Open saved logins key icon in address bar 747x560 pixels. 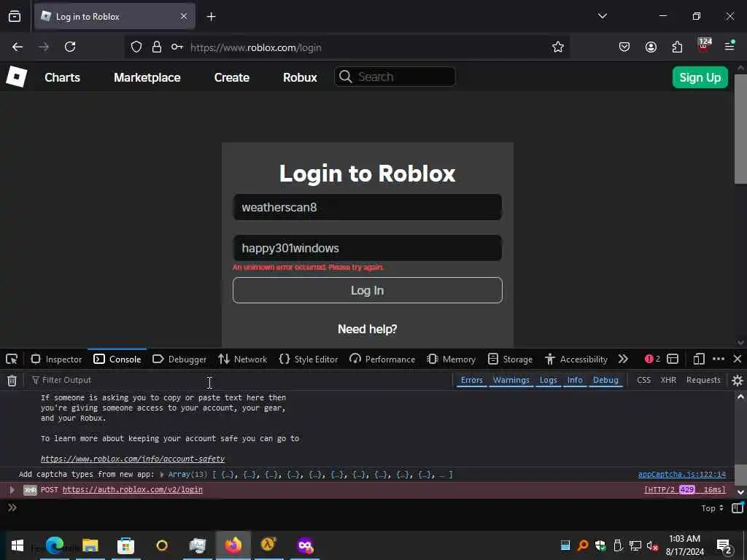(x=177, y=47)
